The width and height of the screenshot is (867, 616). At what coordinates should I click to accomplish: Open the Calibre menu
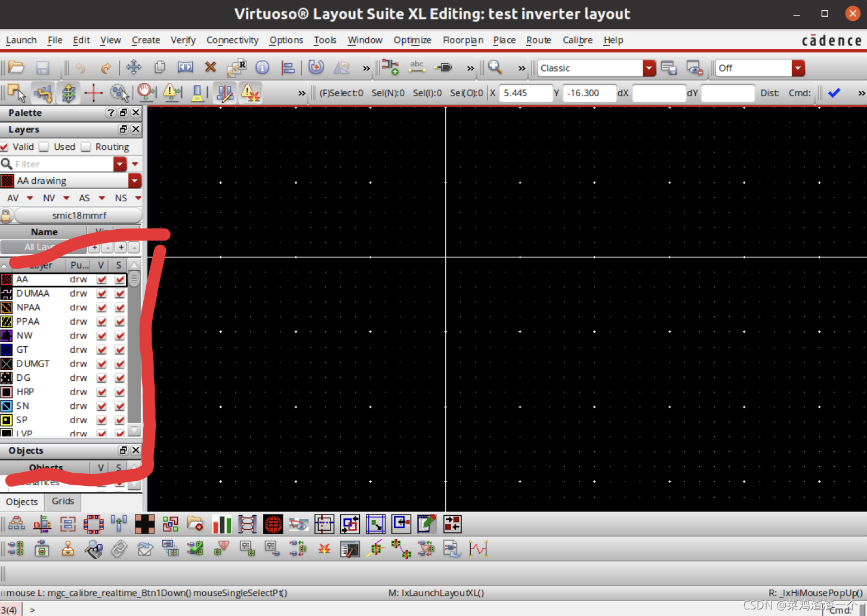578,40
